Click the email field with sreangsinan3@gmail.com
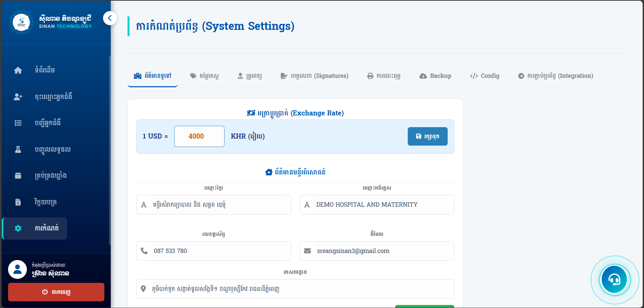644x308 pixels. [x=377, y=251]
